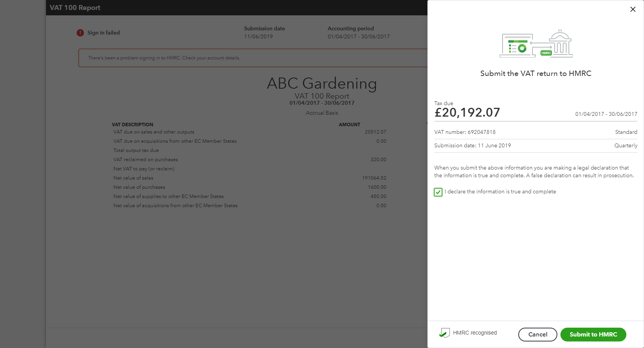The height and width of the screenshot is (348, 644).
Task: Select Net value of acquisitions from EC row
Action: pos(250,206)
